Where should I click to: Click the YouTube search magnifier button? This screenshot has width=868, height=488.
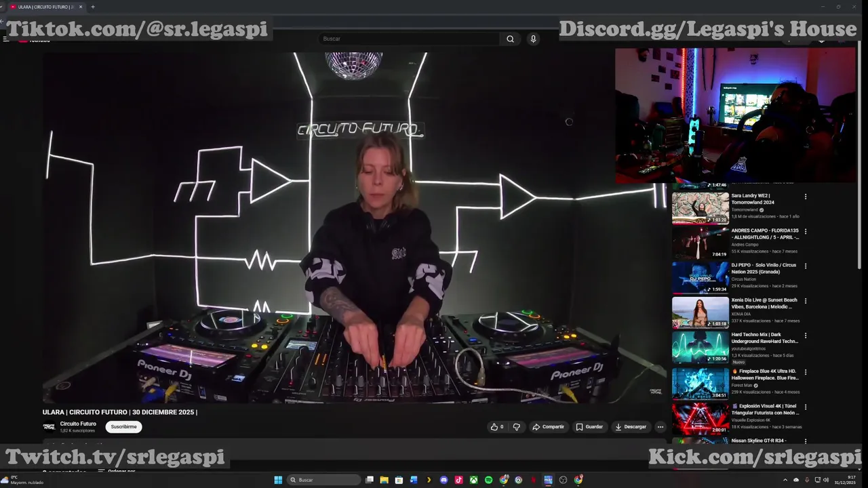[510, 39]
